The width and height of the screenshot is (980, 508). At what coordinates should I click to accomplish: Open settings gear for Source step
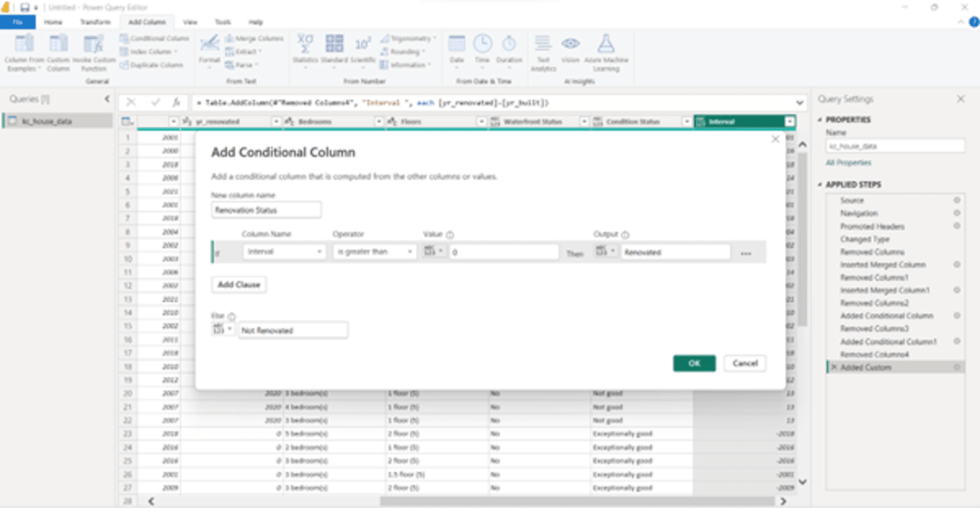[x=956, y=200]
